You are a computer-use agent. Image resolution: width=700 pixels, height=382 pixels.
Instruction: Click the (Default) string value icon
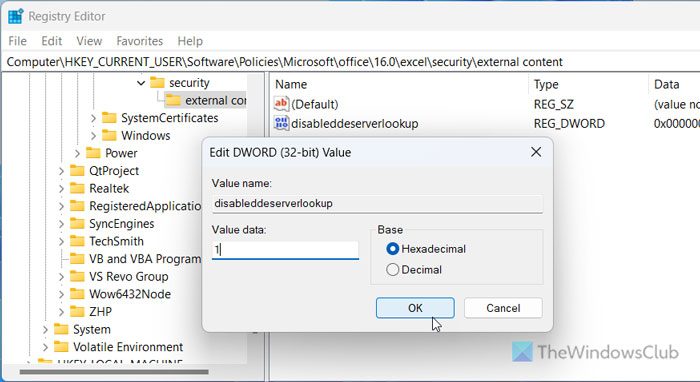pyautogui.click(x=281, y=104)
